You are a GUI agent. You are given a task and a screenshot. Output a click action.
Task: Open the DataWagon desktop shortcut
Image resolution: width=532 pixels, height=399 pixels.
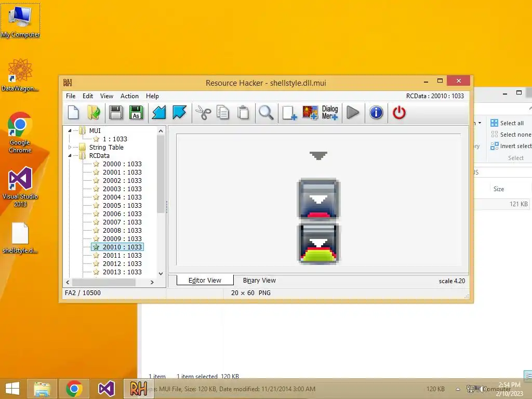(20, 75)
